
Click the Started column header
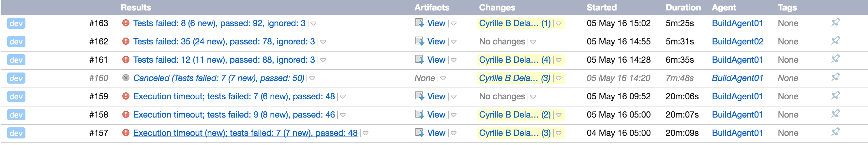click(601, 8)
